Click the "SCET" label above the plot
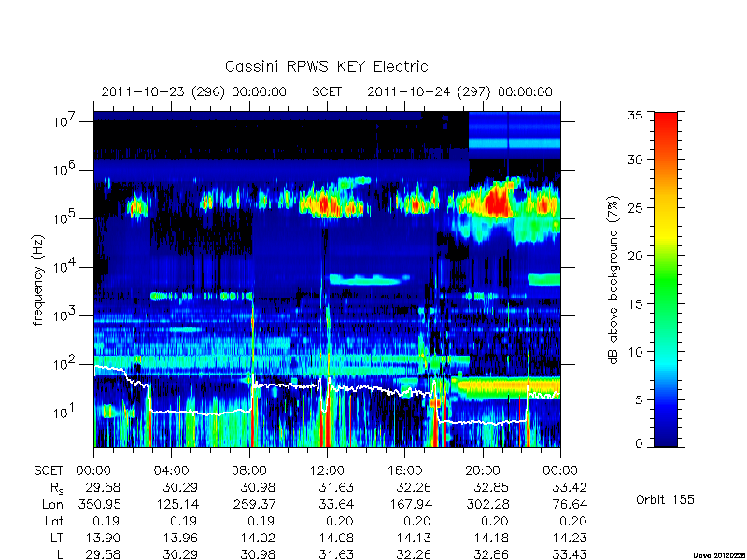 tap(327, 91)
